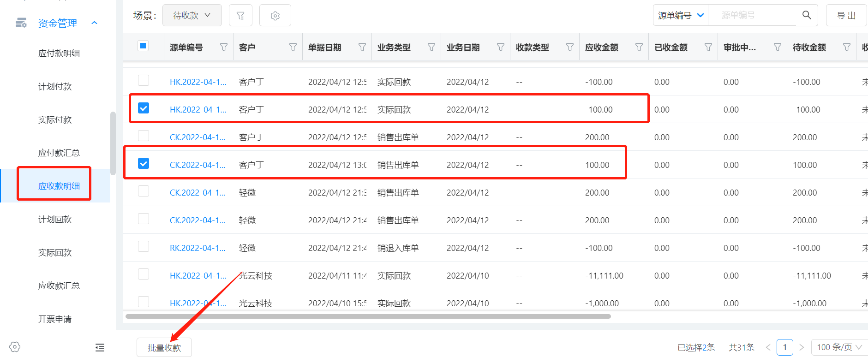This screenshot has width=868, height=357.
Task: Click the 批量收款 button
Action: [164, 348]
